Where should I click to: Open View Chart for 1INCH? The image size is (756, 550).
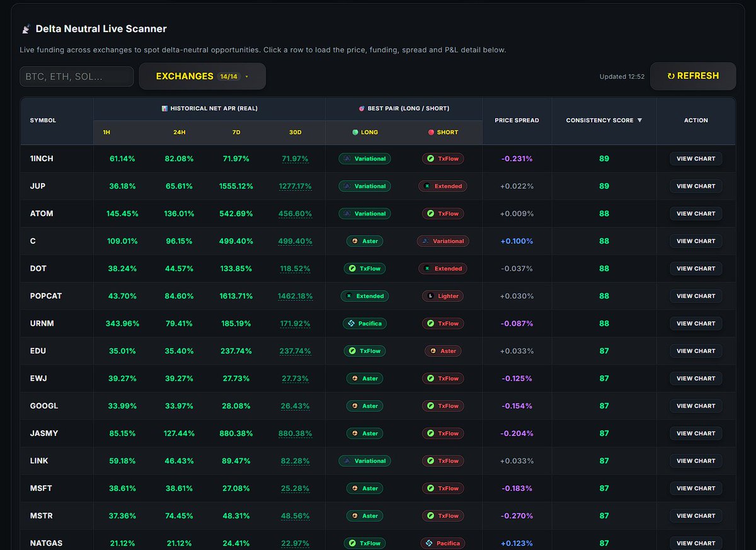point(696,159)
